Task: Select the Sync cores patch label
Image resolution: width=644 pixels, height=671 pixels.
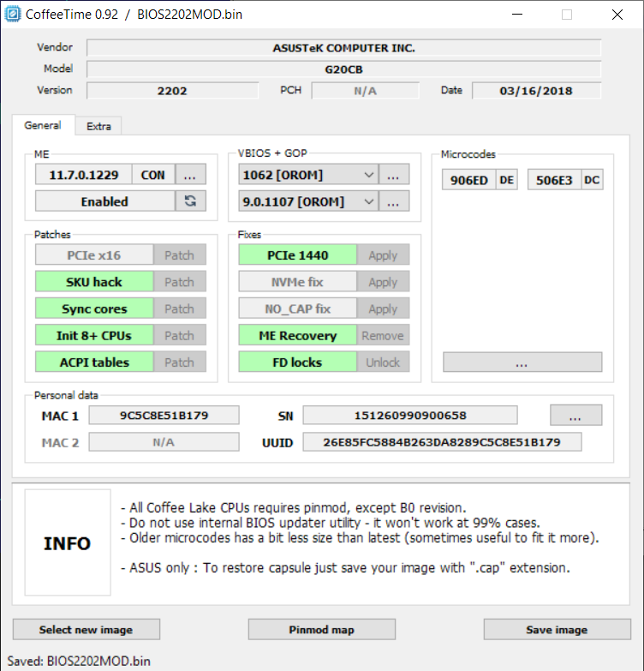Action: [94, 309]
